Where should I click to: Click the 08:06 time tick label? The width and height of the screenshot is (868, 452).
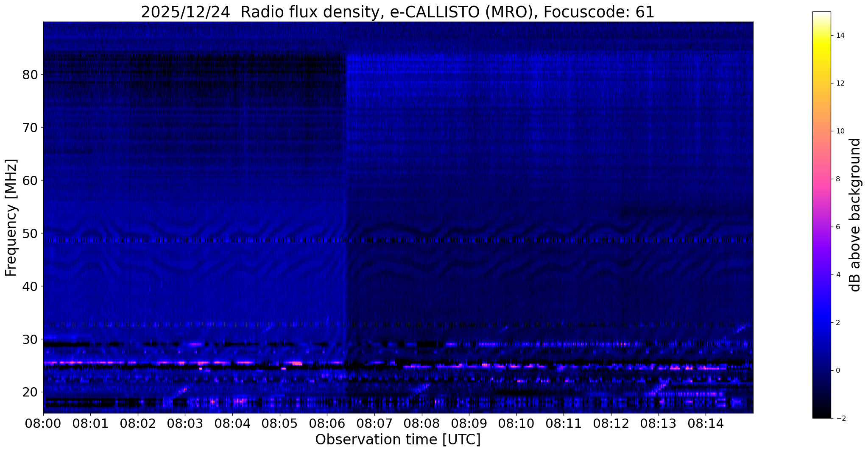327,424
